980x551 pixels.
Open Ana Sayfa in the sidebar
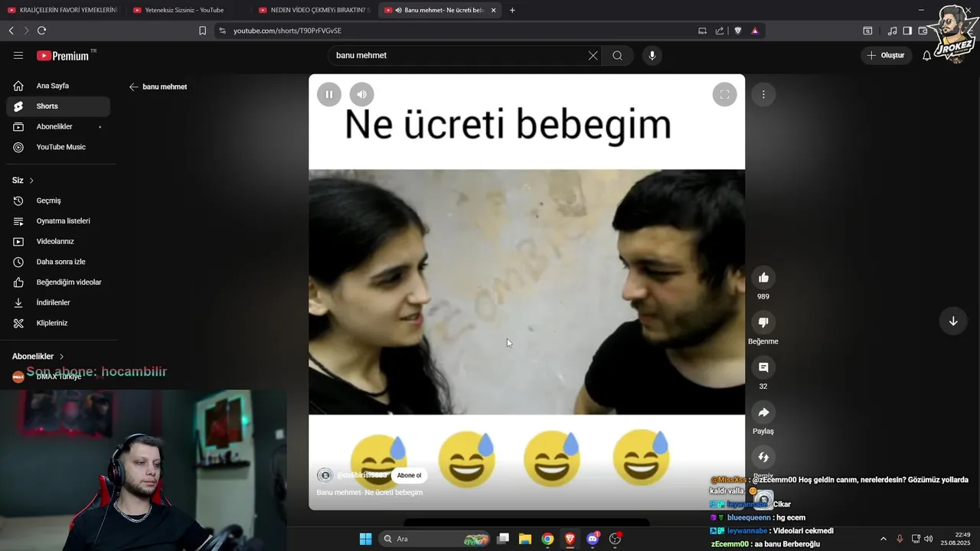[x=58, y=86]
